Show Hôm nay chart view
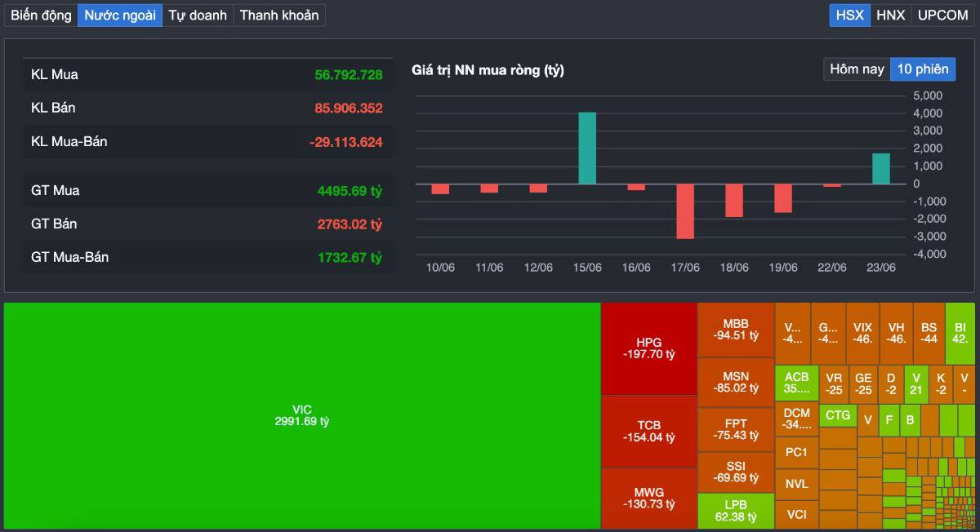The height and width of the screenshot is (532, 980). click(x=857, y=69)
